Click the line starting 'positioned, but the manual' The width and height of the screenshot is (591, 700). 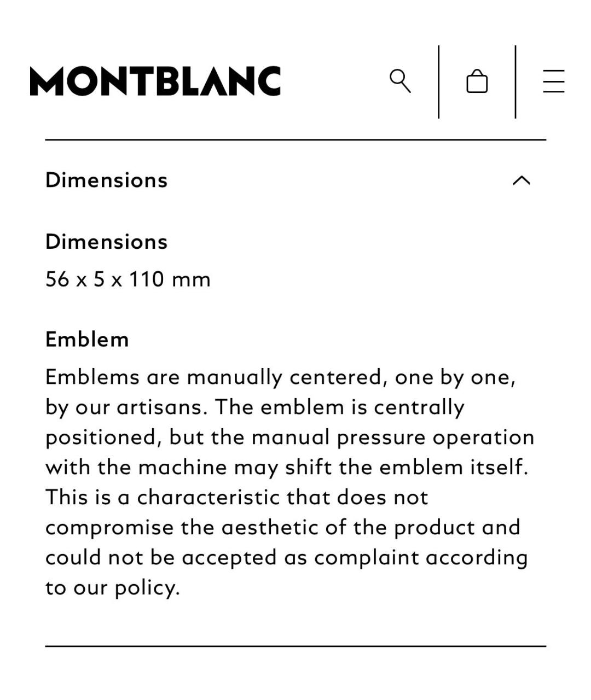[289, 437]
